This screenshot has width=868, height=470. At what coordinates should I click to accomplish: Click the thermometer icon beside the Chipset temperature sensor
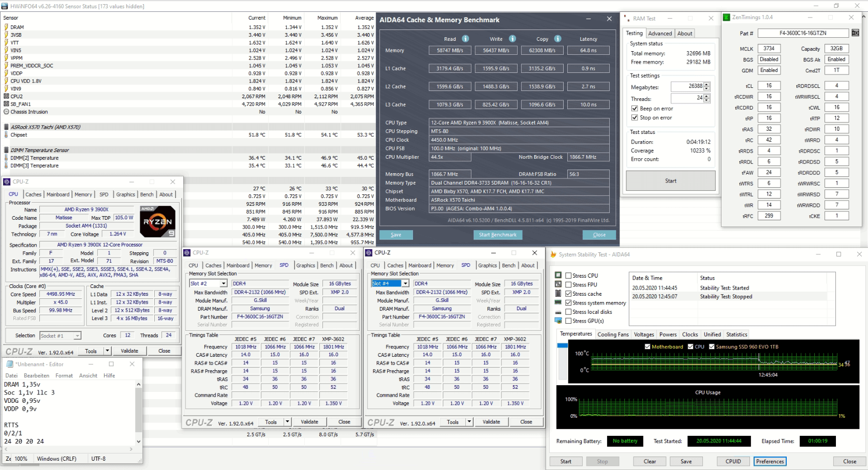(x=6, y=135)
